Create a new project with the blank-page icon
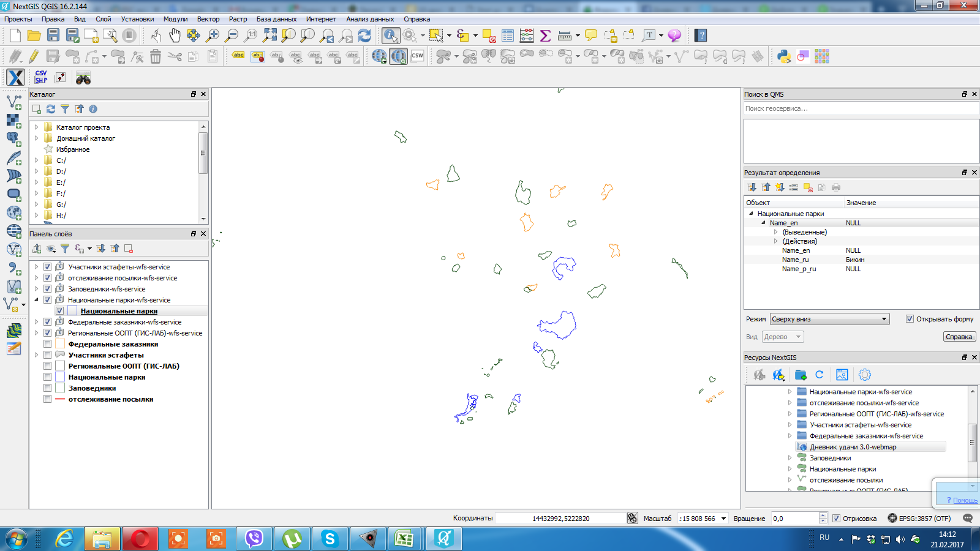The width and height of the screenshot is (980, 551). point(15,36)
